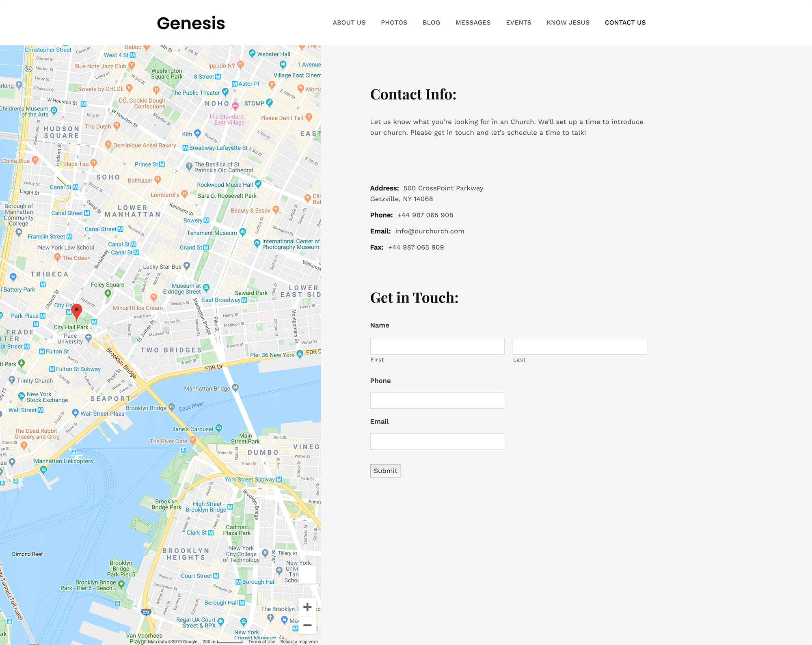Click the Prince St subway station icon
Image resolution: width=812 pixels, height=645 pixels.
pos(162,164)
